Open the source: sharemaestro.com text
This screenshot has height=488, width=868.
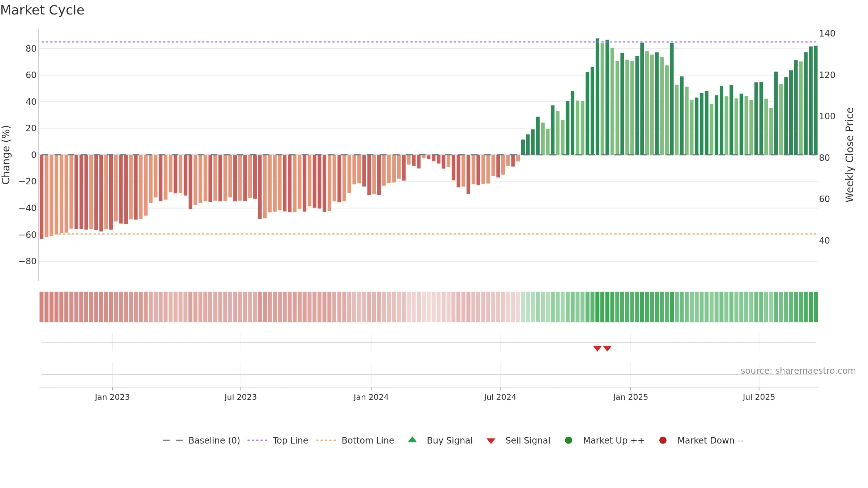798,371
